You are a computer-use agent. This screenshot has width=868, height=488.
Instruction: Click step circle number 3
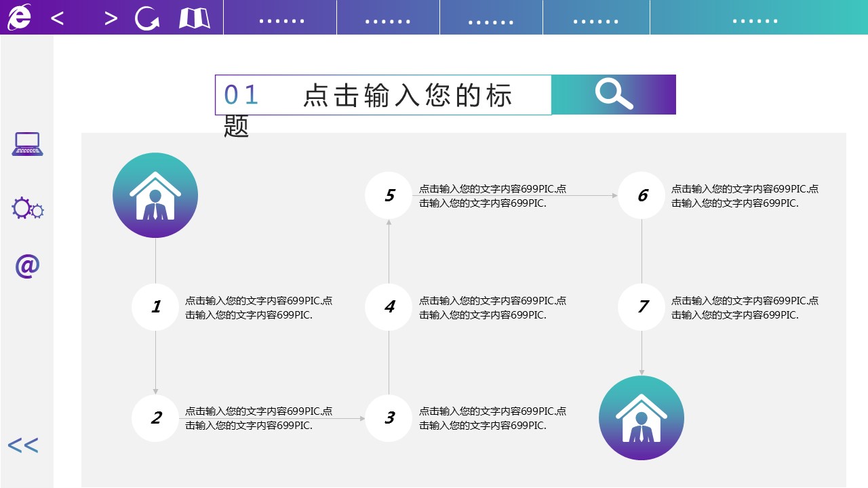point(389,418)
